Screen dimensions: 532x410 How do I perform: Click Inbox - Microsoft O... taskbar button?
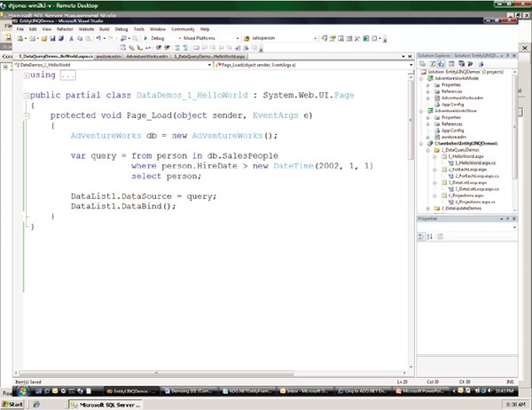(304, 391)
